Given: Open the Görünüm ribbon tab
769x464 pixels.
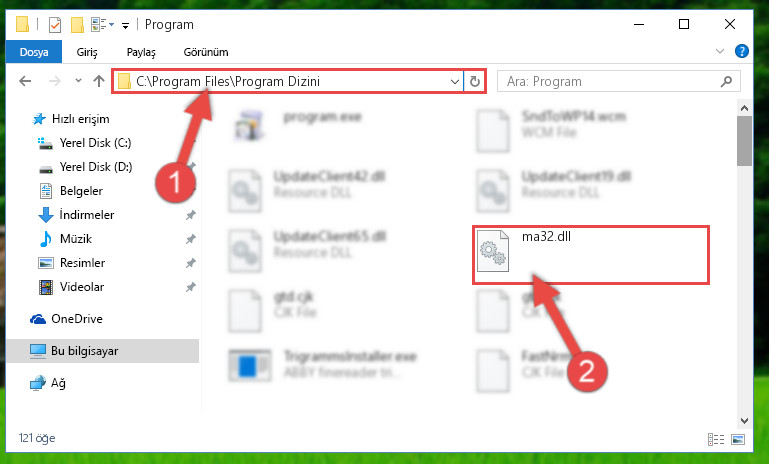Looking at the screenshot, I should click(206, 52).
